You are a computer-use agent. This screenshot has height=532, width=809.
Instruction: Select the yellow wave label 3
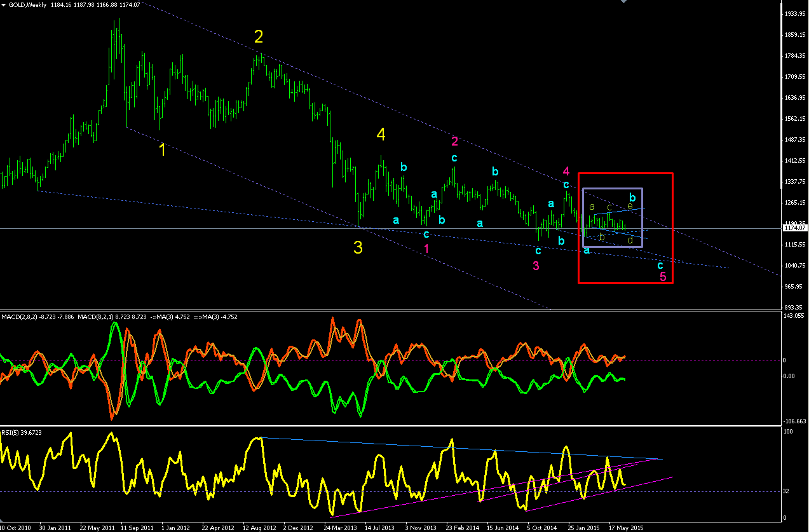[x=358, y=248]
